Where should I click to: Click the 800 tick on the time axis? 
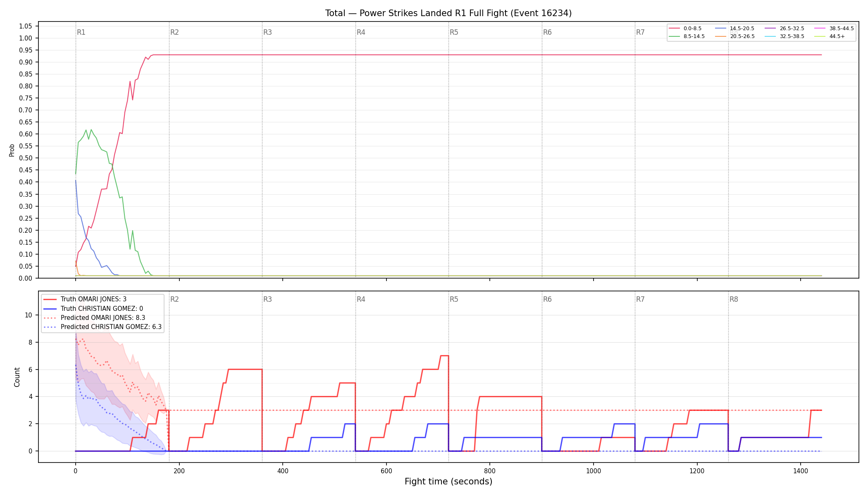click(490, 471)
